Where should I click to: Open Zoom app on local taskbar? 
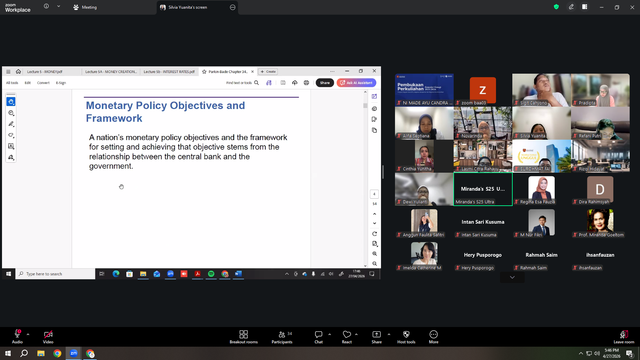tap(73, 353)
